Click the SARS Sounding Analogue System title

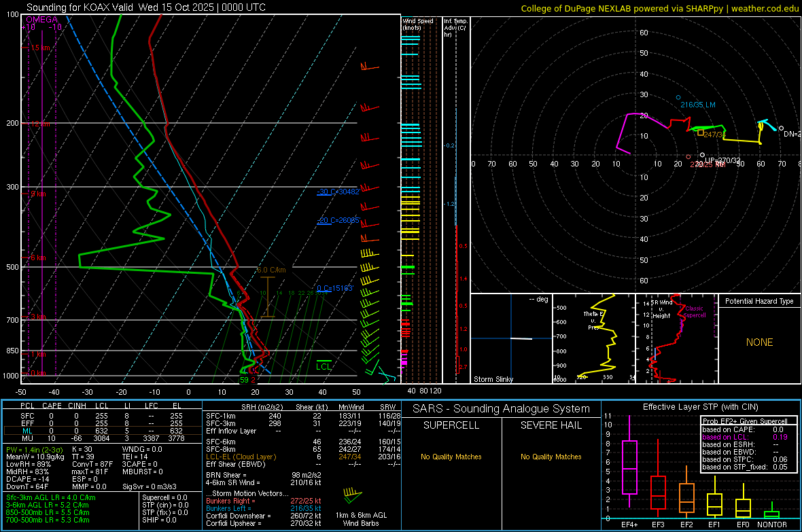(502, 409)
